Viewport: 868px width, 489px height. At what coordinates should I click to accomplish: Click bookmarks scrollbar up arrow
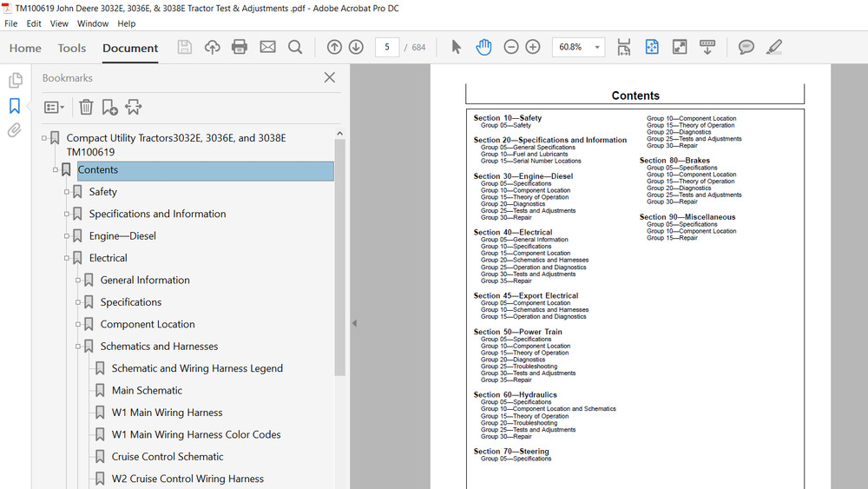pos(340,134)
